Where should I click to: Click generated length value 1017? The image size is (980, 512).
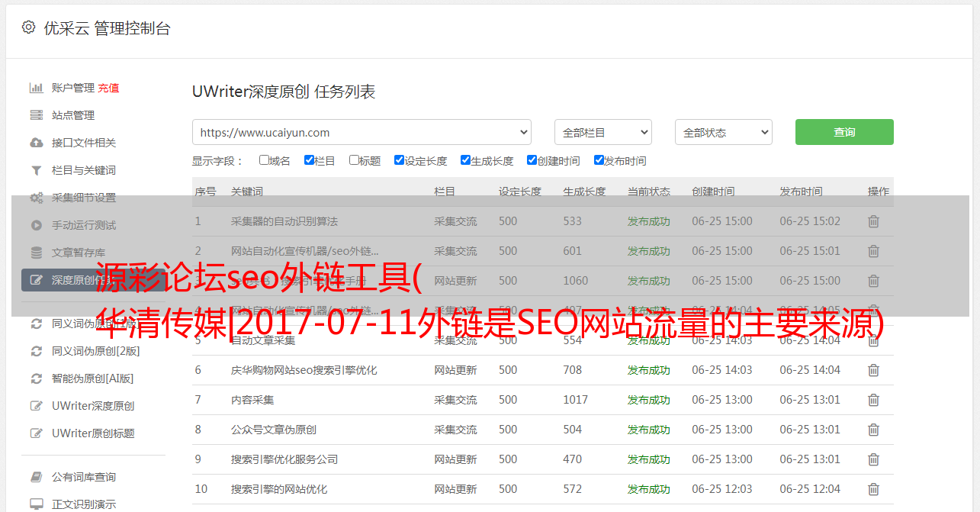pos(576,400)
